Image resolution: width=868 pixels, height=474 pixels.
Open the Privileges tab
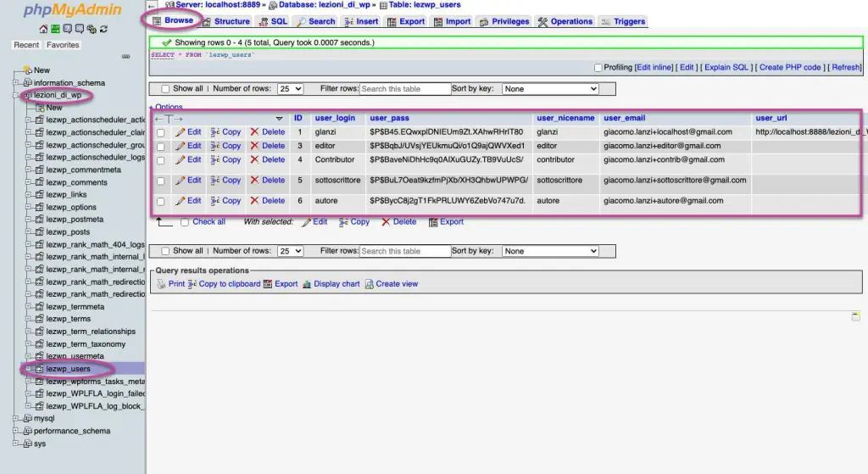click(x=504, y=21)
